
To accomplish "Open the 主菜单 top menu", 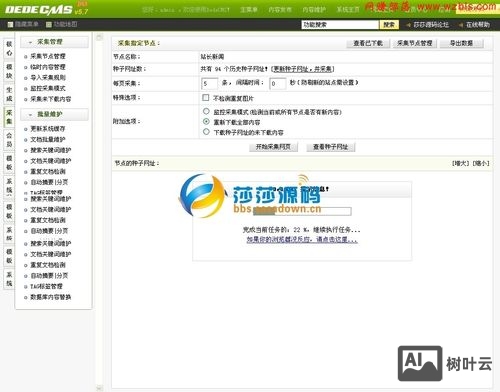I will click(249, 10).
